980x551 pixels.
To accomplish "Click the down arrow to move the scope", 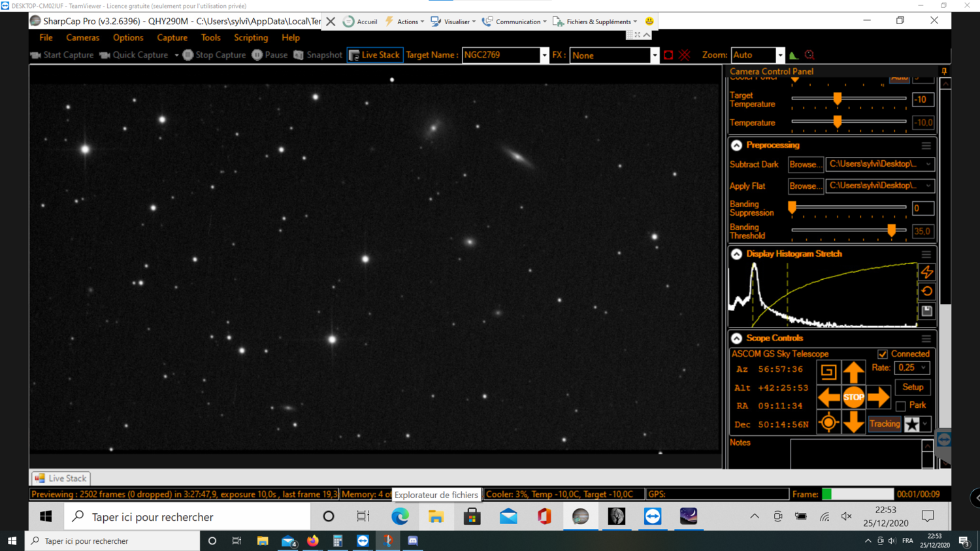I will [853, 422].
